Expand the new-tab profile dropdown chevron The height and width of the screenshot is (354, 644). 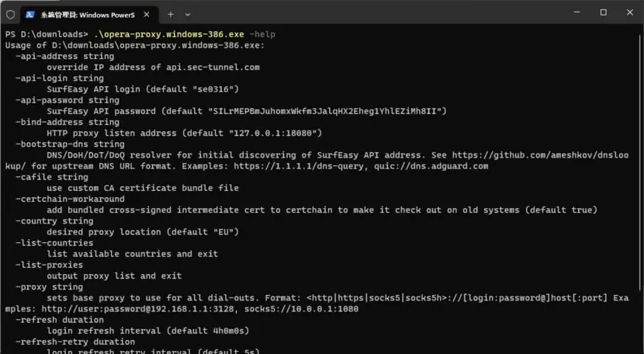click(188, 15)
